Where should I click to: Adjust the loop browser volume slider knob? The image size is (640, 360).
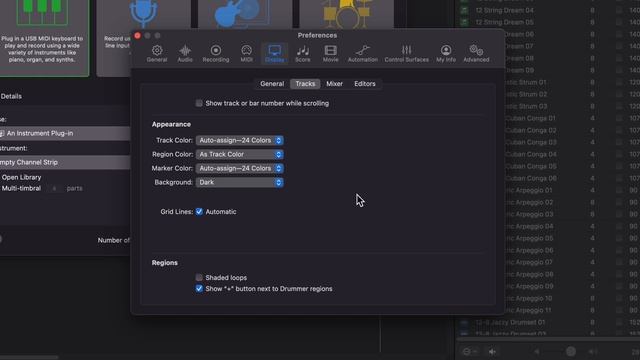click(x=571, y=351)
